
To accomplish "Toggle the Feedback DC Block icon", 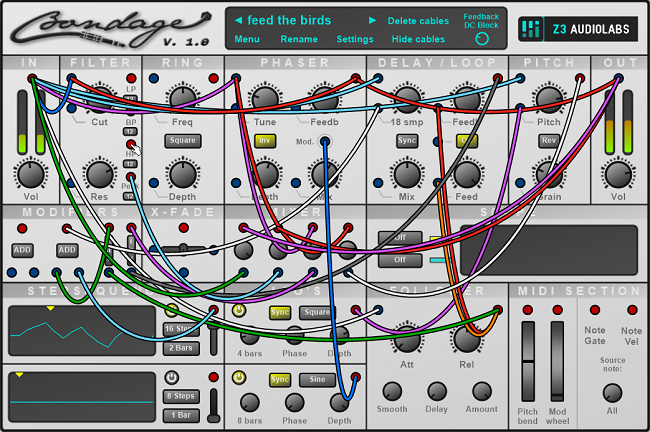I will pos(484,39).
